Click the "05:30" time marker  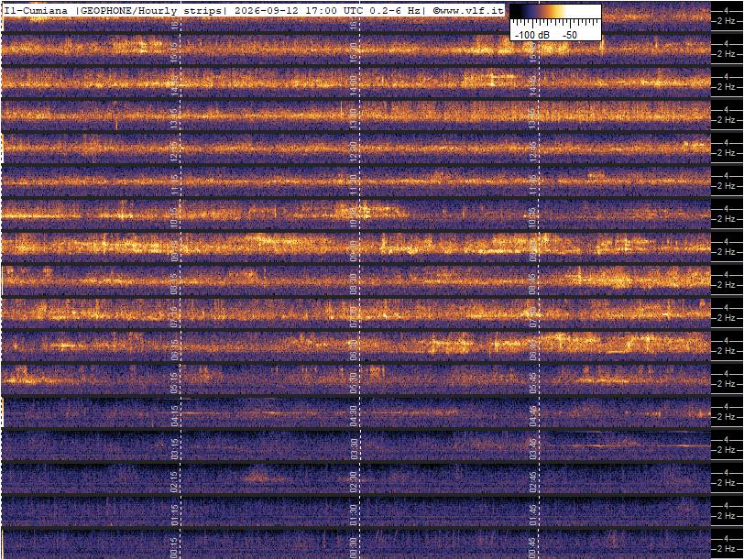click(354, 383)
